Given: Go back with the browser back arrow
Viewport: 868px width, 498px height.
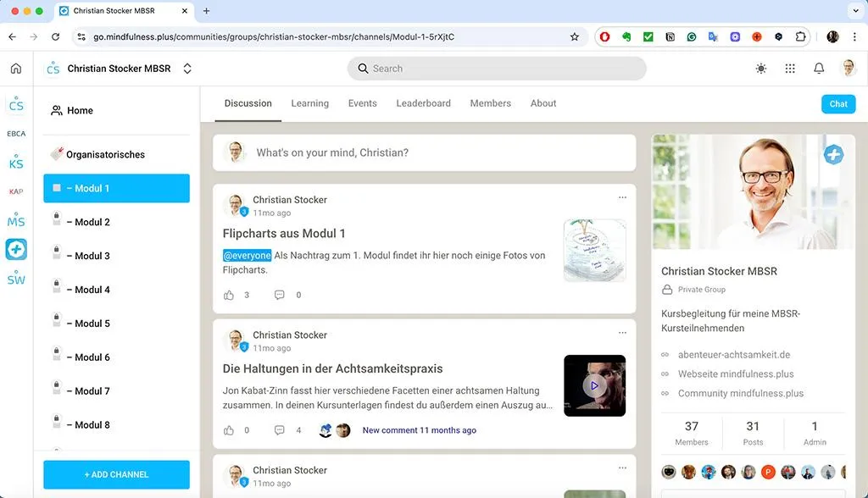Looking at the screenshot, I should (x=12, y=36).
